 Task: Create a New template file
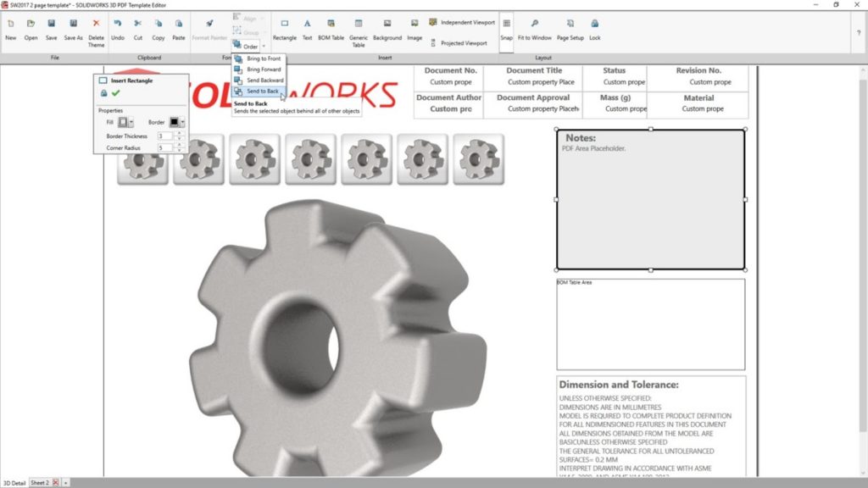point(10,30)
